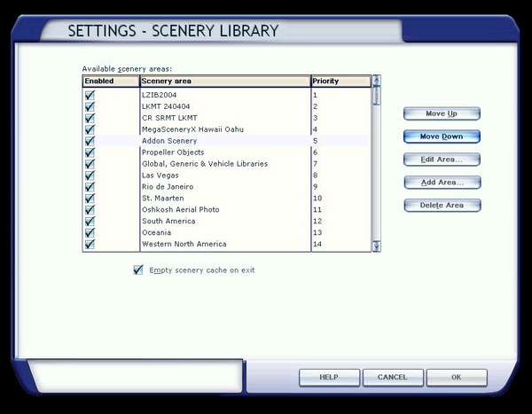The height and width of the screenshot is (414, 532).
Task: Click the Priority column header
Action: 341,81
